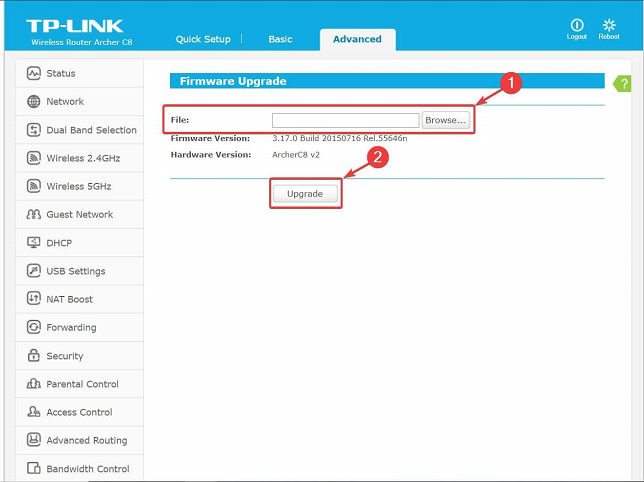Click the Hardware Version: label
Image resolution: width=644 pixels, height=482 pixels.
pos(211,155)
